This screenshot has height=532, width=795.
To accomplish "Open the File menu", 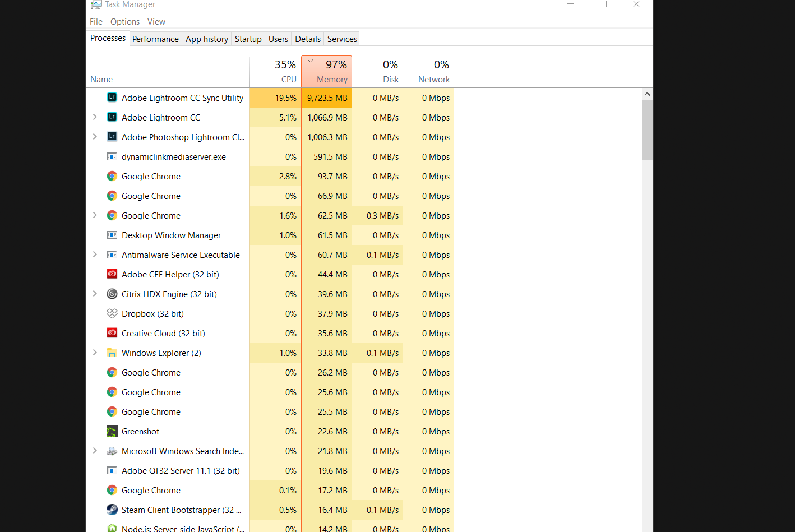I will point(96,22).
